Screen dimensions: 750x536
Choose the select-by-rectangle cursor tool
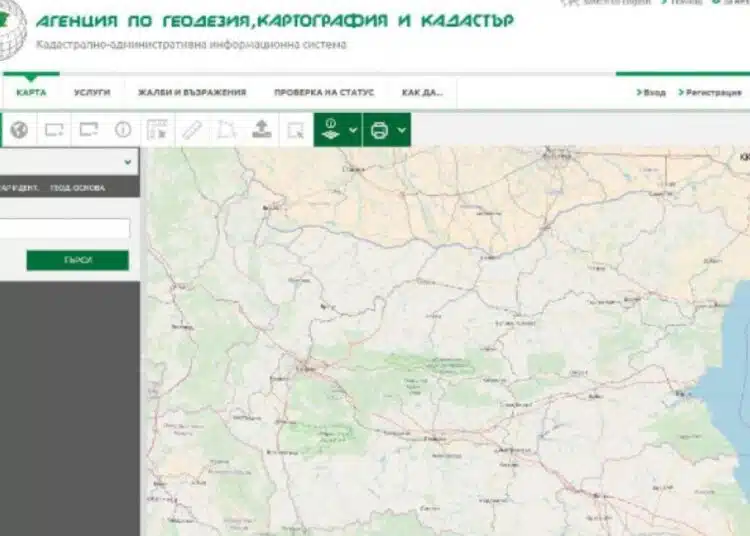point(296,130)
